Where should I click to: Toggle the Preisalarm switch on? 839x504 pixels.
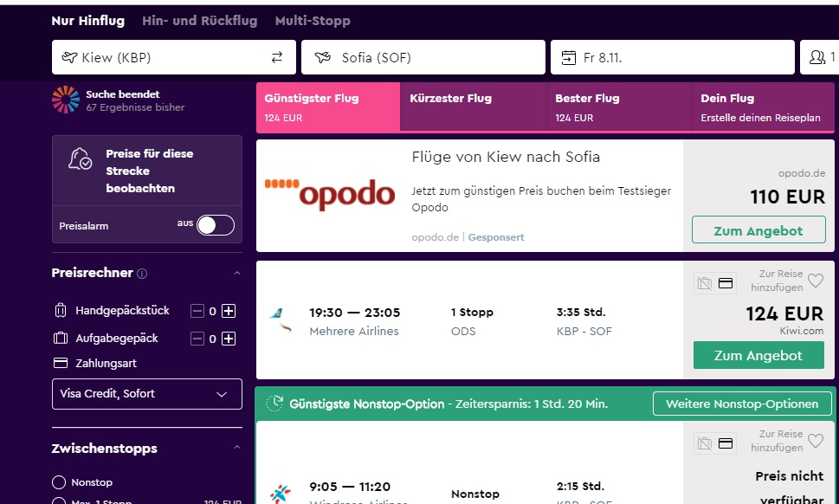(x=215, y=225)
